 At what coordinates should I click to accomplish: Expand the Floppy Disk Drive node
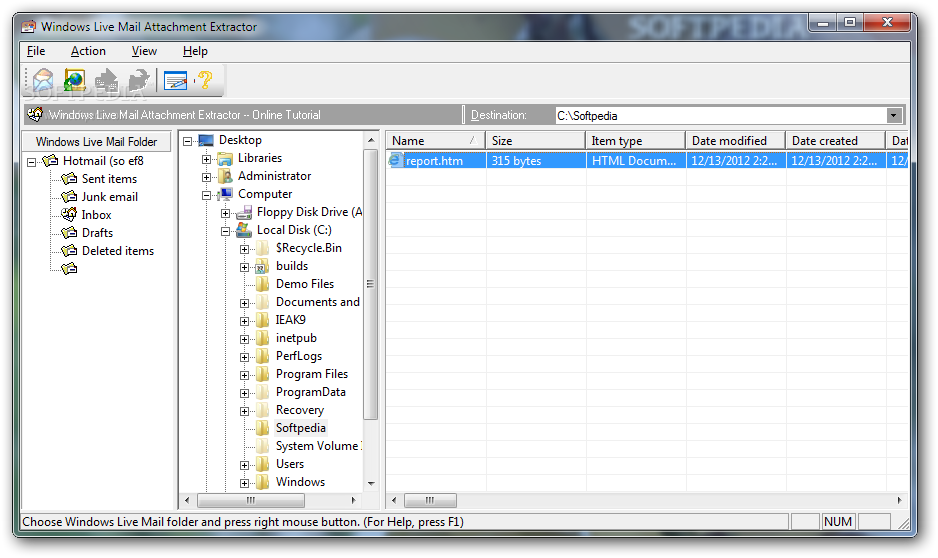[x=226, y=213]
